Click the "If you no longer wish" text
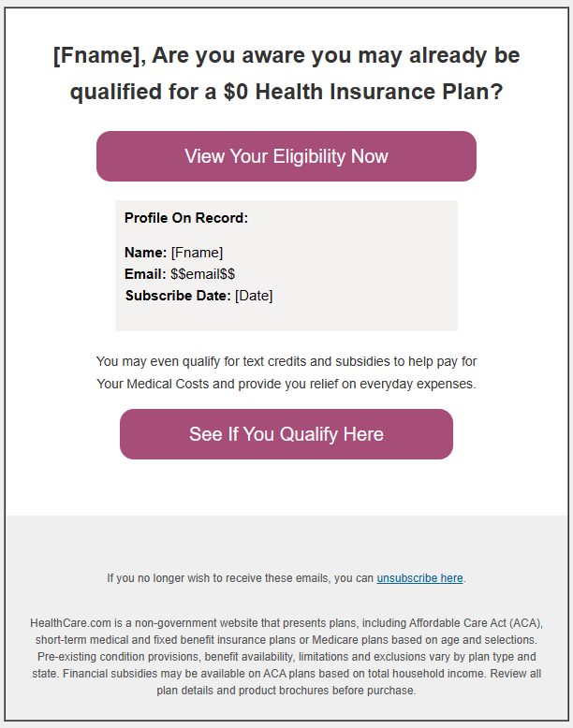 (240, 578)
